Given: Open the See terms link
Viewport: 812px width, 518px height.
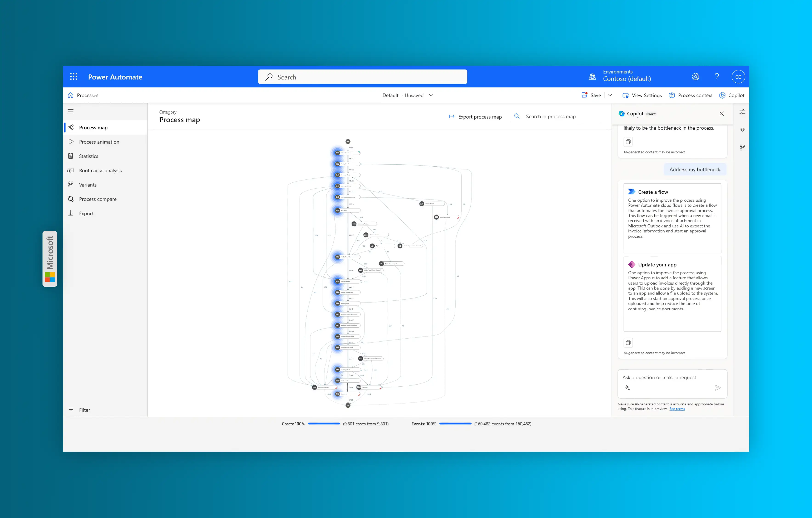Looking at the screenshot, I should point(677,409).
